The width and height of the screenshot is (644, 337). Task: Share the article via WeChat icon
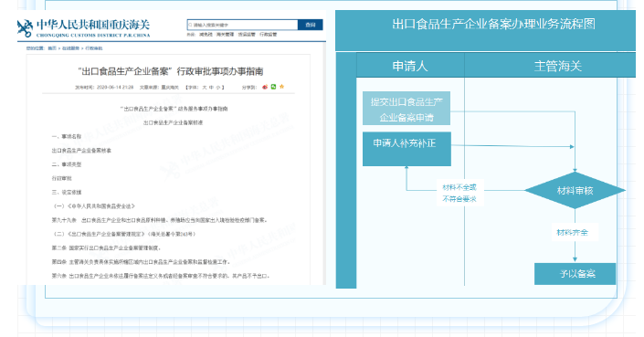click(273, 87)
